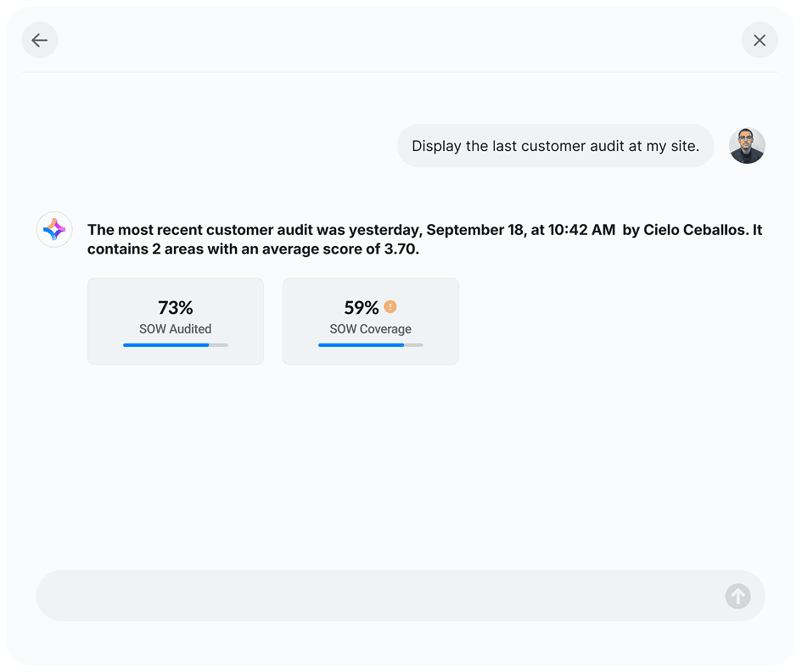Click the AI assistant sparkle logo
Viewport: 802px width, 672px height.
pos(54,229)
